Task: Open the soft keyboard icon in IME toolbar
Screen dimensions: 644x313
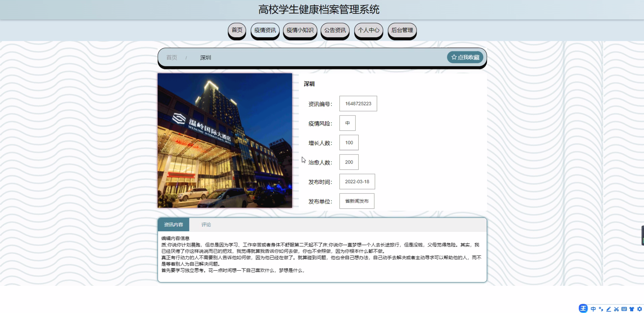Action: click(624, 309)
